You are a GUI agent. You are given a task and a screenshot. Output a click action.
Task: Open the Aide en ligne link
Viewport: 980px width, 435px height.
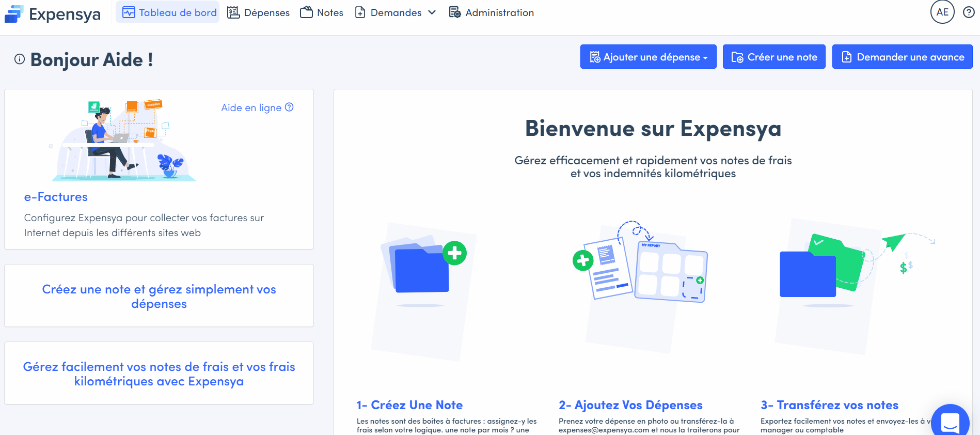(x=257, y=107)
